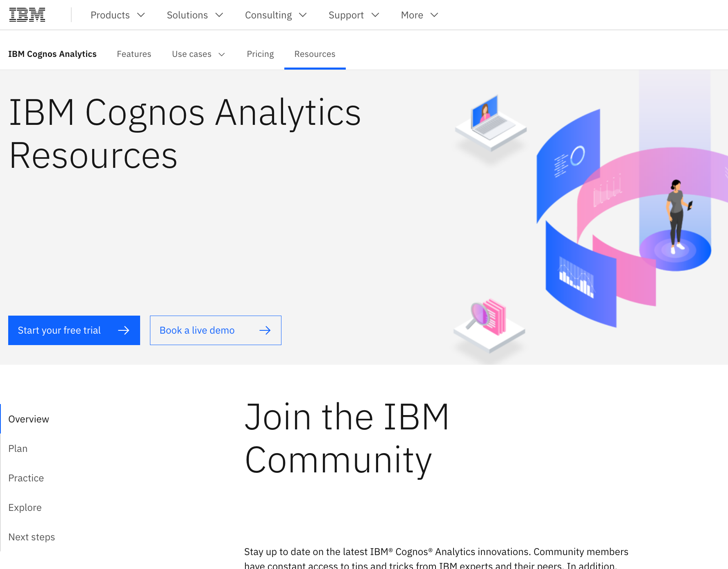This screenshot has height=569, width=728.
Task: Click the IBM Cognos Analytics Resources heading
Action: tap(185, 133)
